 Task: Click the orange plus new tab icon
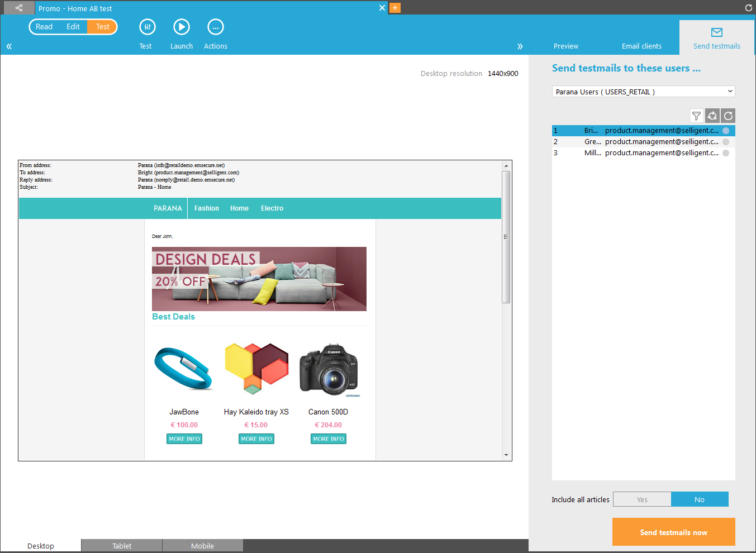pyautogui.click(x=395, y=8)
